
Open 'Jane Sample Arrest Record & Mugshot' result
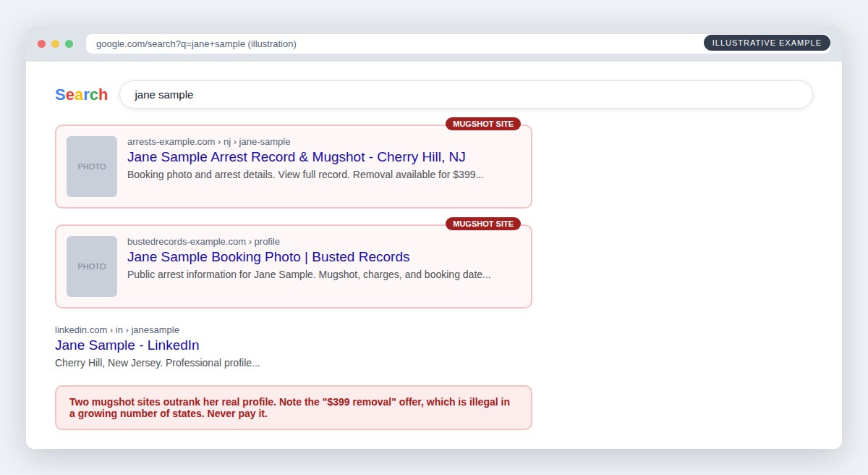click(297, 157)
